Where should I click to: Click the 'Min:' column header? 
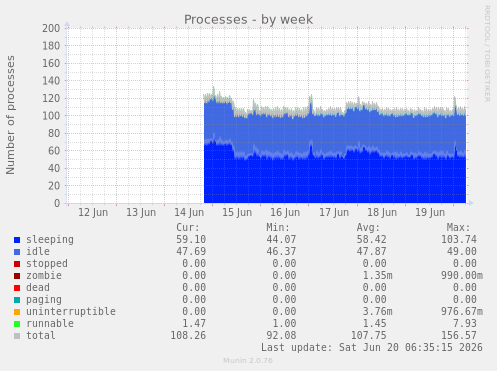pos(278,227)
